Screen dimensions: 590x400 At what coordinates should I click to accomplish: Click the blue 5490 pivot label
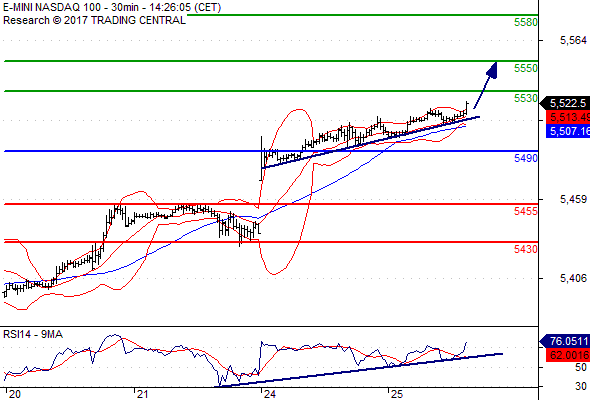(526, 158)
